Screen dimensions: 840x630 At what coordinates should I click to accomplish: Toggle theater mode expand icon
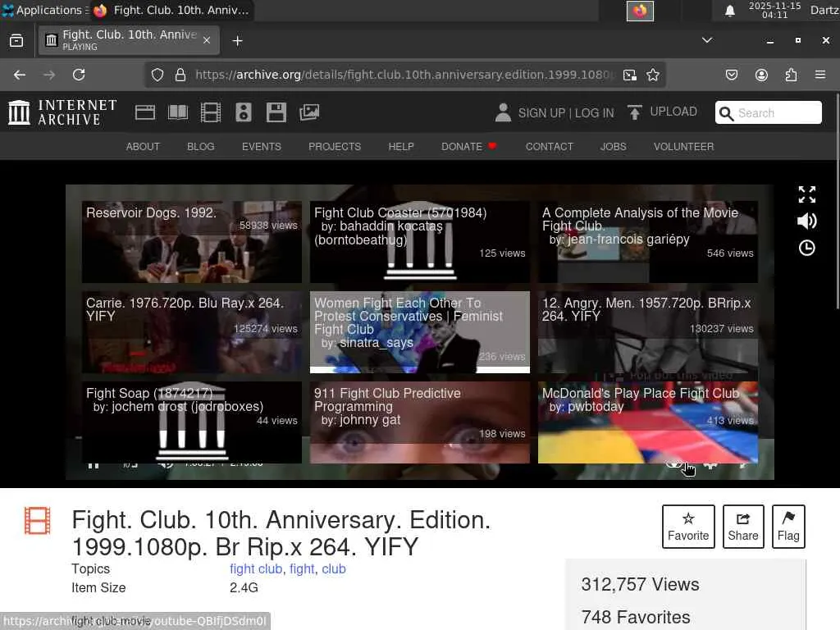pyautogui.click(x=807, y=194)
